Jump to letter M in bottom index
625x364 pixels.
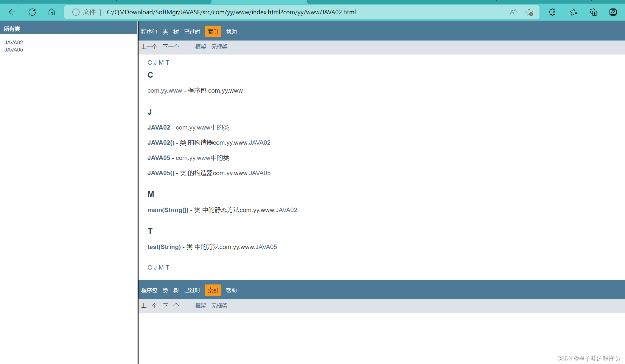click(161, 267)
